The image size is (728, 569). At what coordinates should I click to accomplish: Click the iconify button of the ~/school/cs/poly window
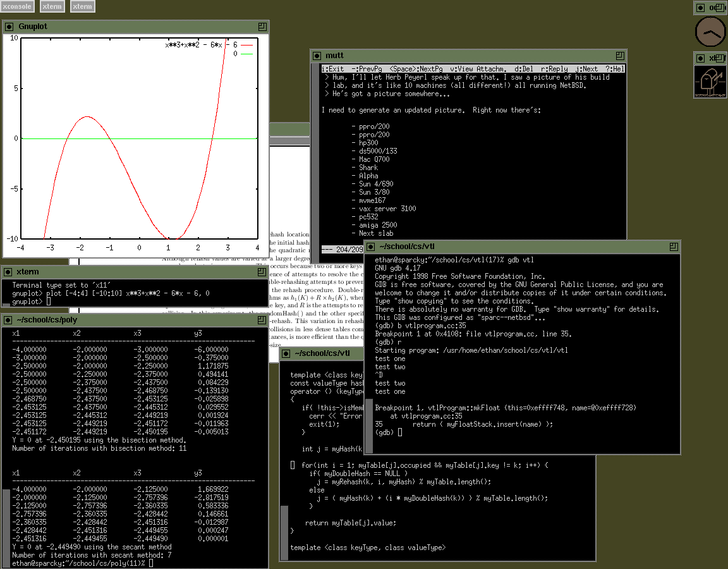[8, 319]
